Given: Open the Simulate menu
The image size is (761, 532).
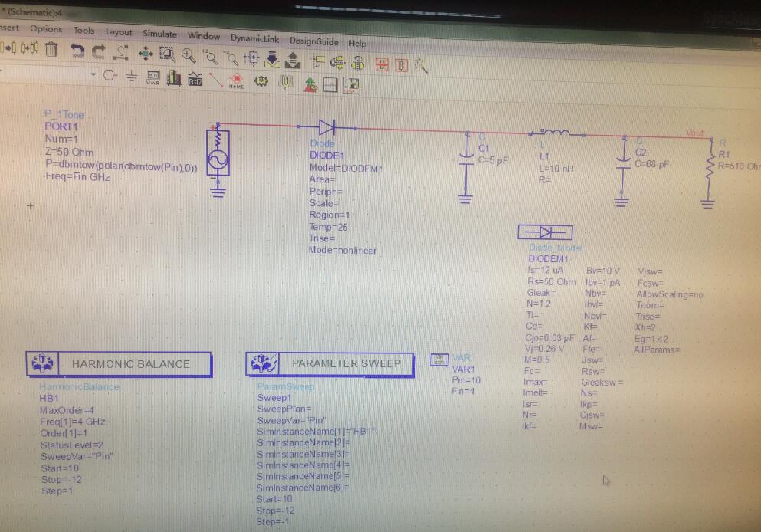Looking at the screenshot, I should click(x=159, y=34).
